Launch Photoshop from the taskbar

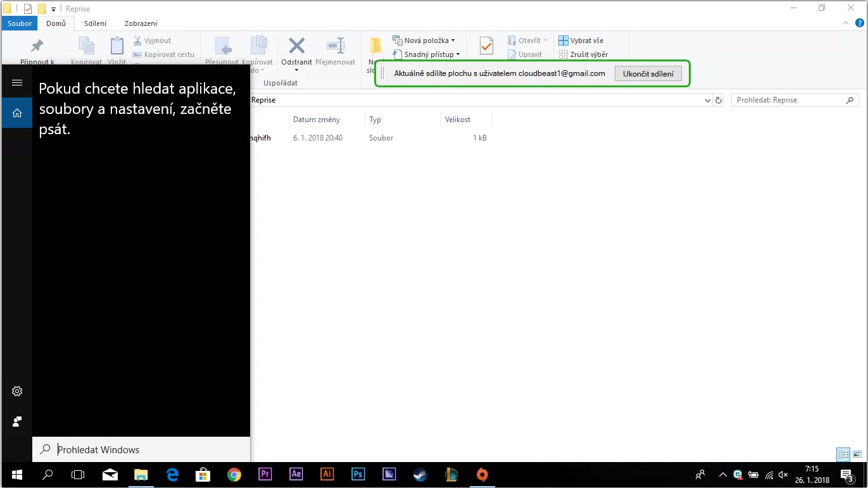pos(358,474)
